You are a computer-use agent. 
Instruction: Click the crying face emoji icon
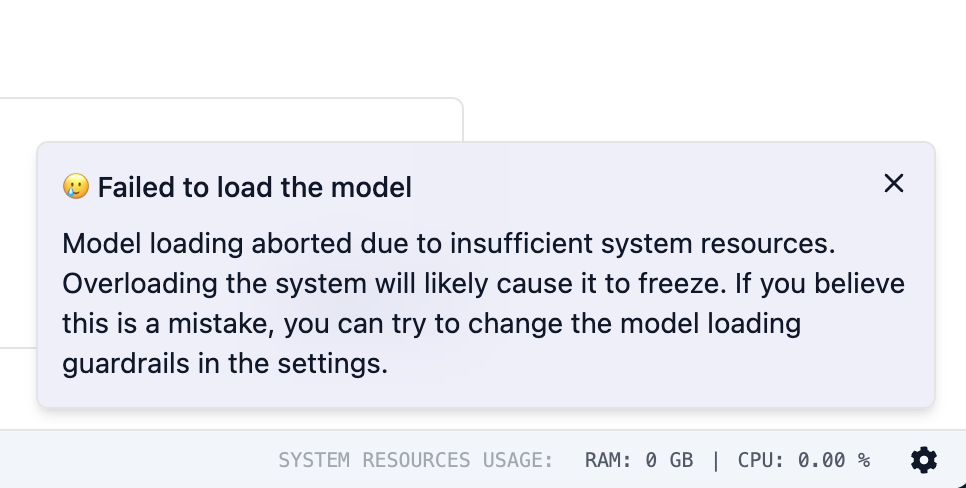click(x=76, y=187)
